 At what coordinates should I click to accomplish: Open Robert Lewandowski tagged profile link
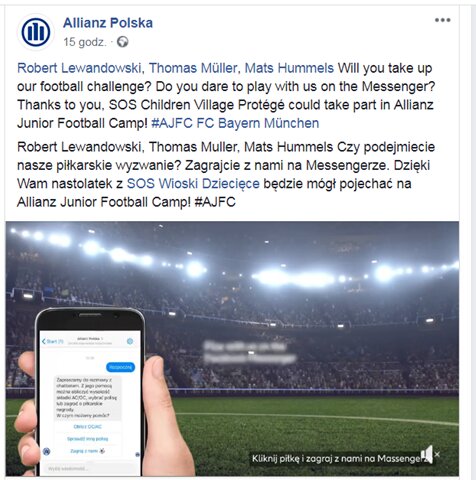(80, 68)
